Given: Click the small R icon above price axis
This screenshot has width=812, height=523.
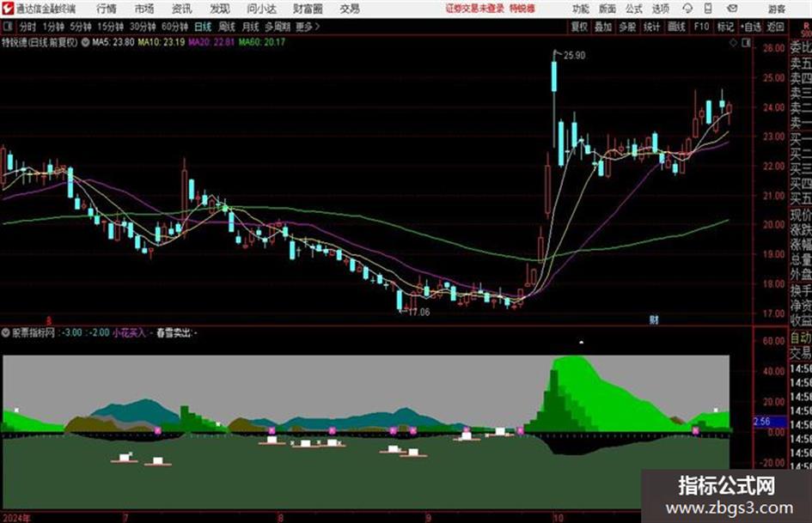Looking at the screenshot, I should click(806, 26).
